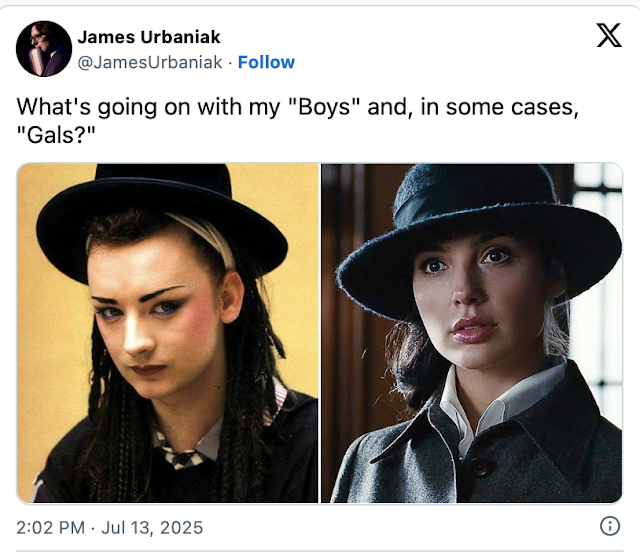Viewport: 640px width, 555px height.
Task: Click the display name James Urbaniak
Action: tap(149, 37)
